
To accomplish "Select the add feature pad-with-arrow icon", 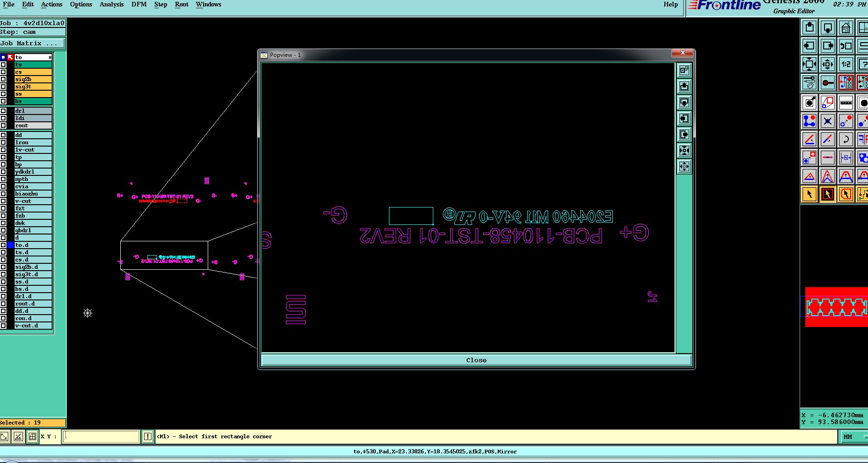I will (809, 103).
